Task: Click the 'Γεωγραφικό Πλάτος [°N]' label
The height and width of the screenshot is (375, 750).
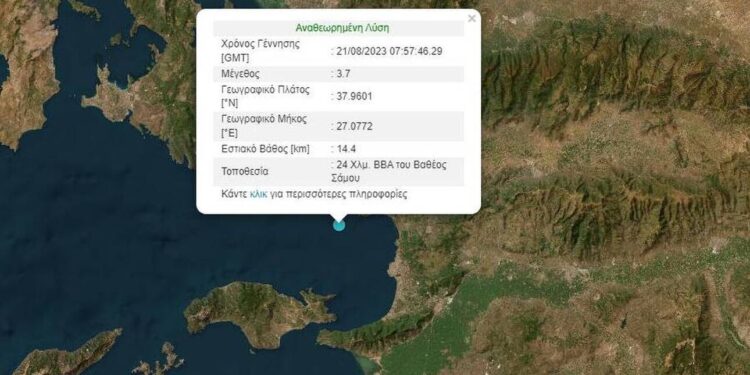Action: click(x=265, y=97)
